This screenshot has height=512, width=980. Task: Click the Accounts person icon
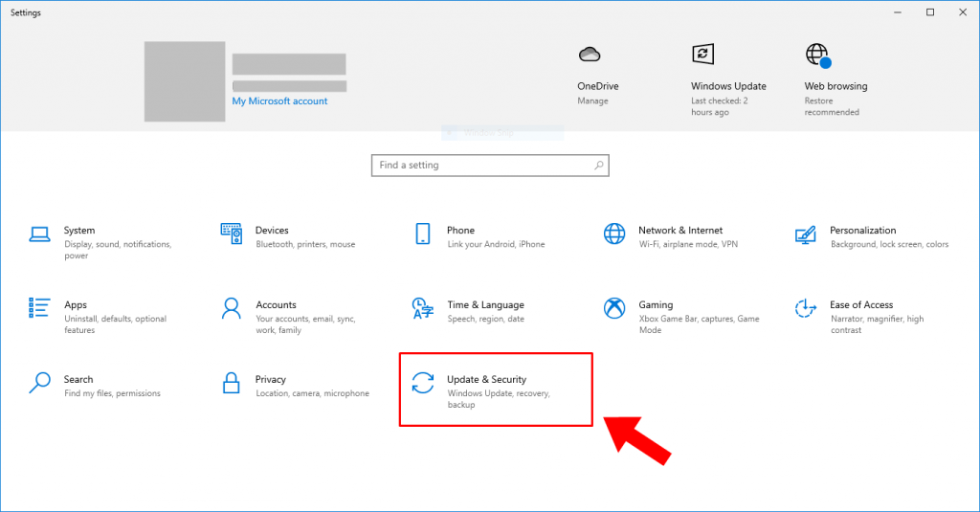[x=232, y=308]
